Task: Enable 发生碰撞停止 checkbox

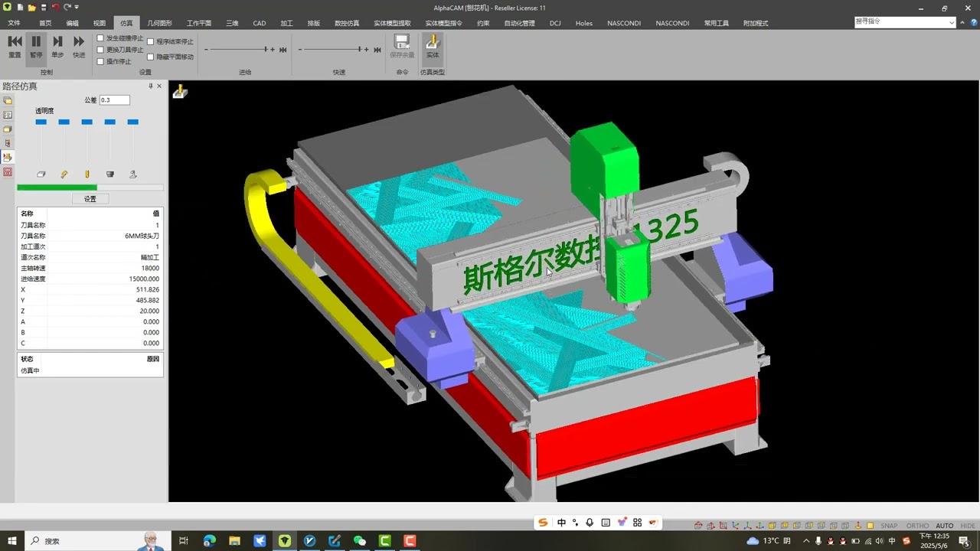Action: click(100, 38)
